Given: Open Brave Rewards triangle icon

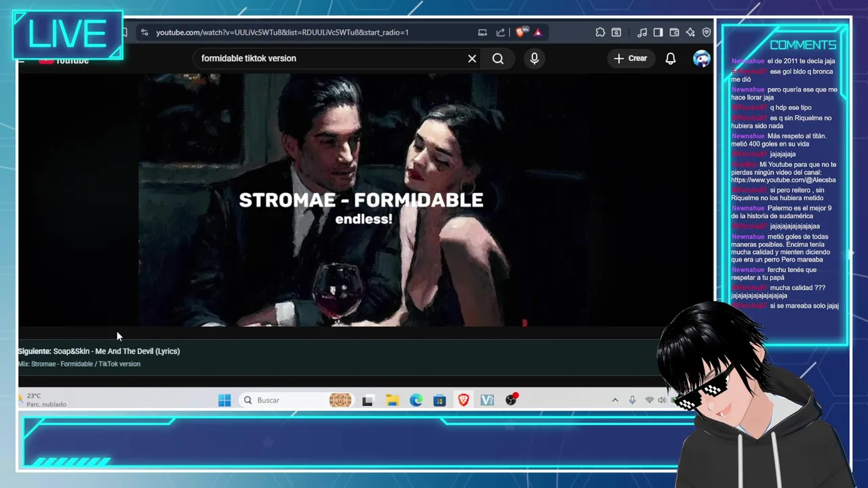Looking at the screenshot, I should 538,32.
